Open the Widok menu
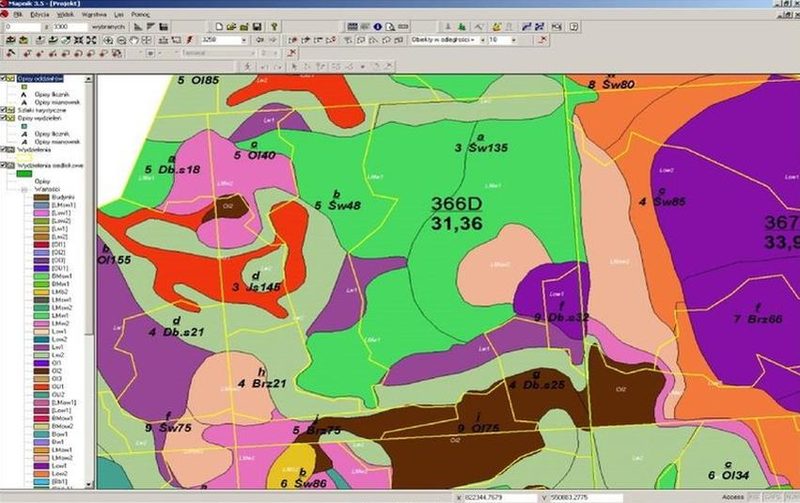Viewport: 800px width, 503px height. 65,15
